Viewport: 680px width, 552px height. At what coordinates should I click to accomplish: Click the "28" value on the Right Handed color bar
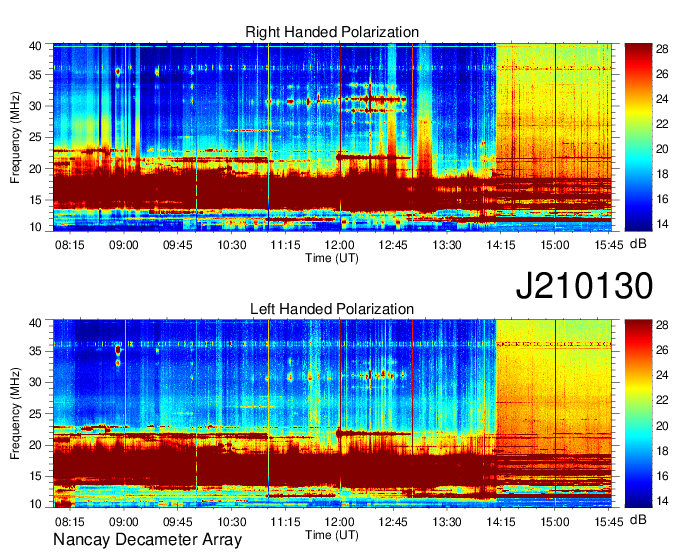click(x=662, y=49)
